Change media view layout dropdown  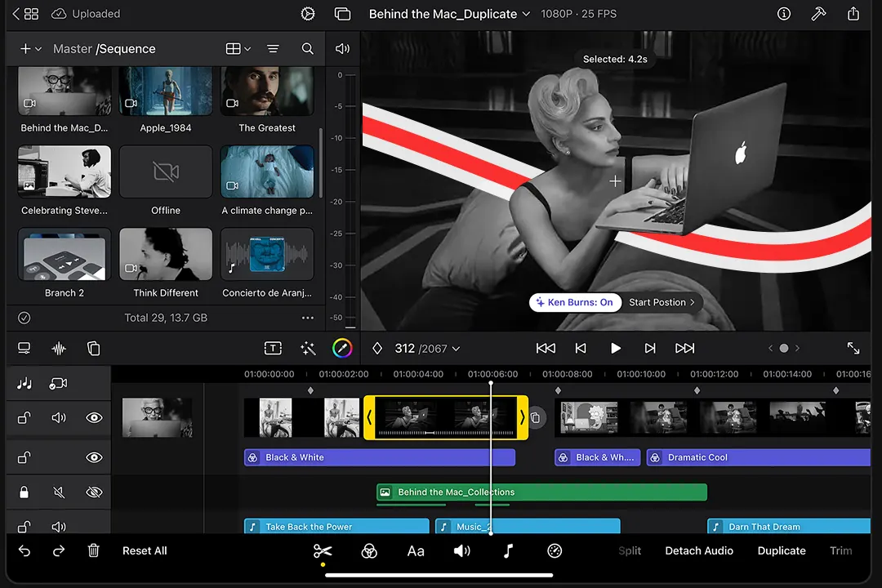[x=238, y=49]
